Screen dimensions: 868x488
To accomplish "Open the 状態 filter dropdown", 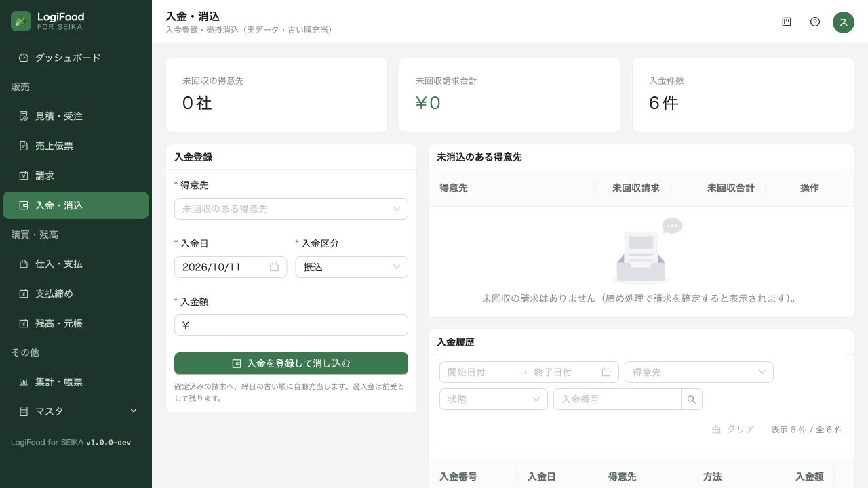I will click(494, 399).
